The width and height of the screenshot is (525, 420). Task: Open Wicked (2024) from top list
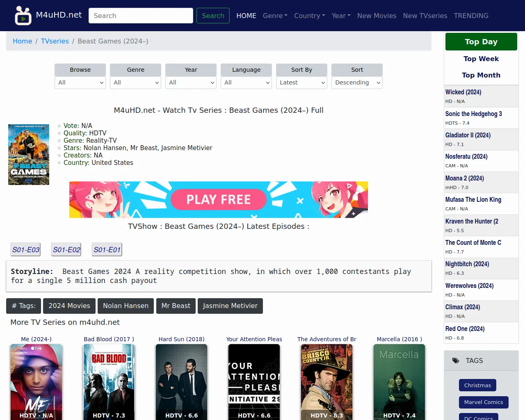pyautogui.click(x=463, y=92)
